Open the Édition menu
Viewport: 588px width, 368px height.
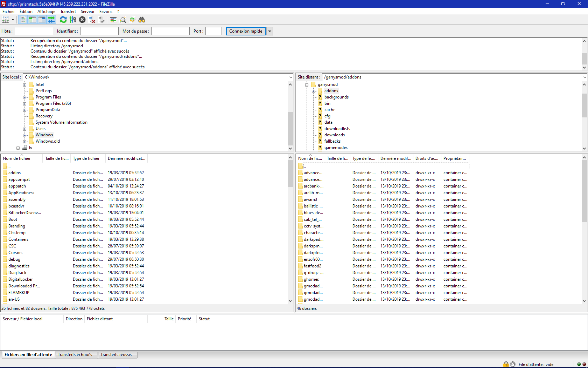(x=26, y=12)
